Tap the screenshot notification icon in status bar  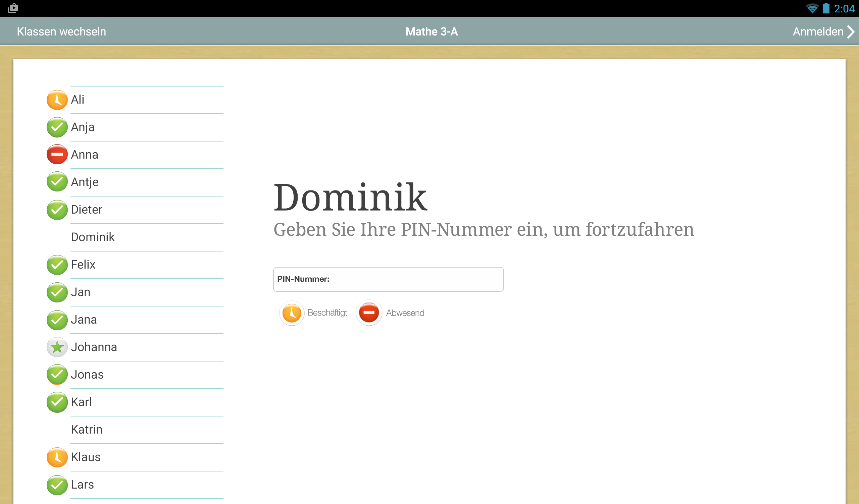coord(13,8)
